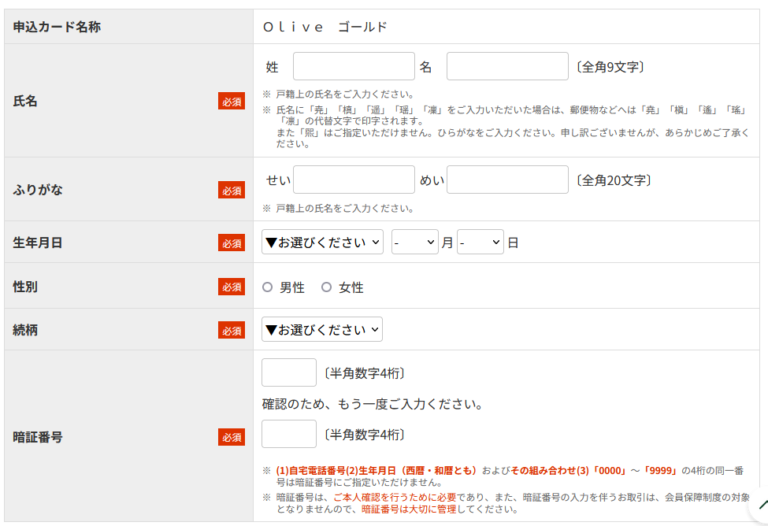Click the 必須 badge in 生年月日 row

(x=231, y=243)
